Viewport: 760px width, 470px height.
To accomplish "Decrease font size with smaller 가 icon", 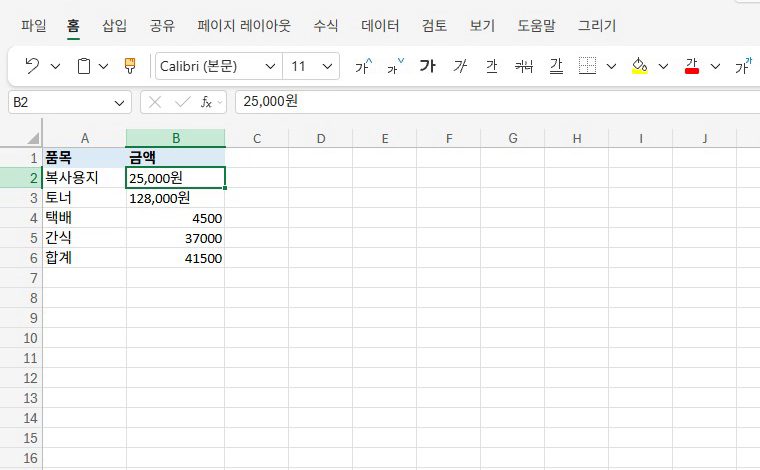I will pos(395,66).
